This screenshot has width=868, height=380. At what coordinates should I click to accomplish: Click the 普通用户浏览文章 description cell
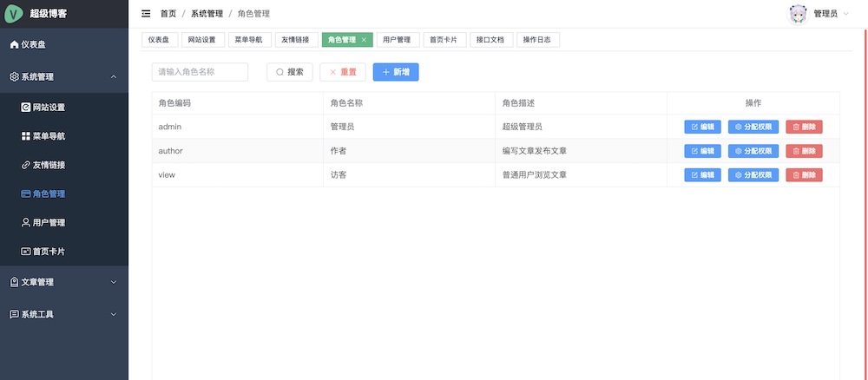581,174
